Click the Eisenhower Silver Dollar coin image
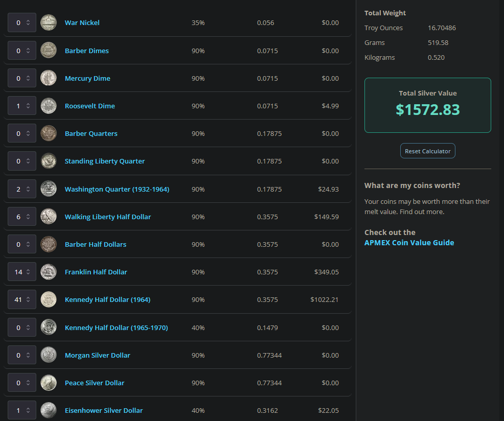 (49, 410)
